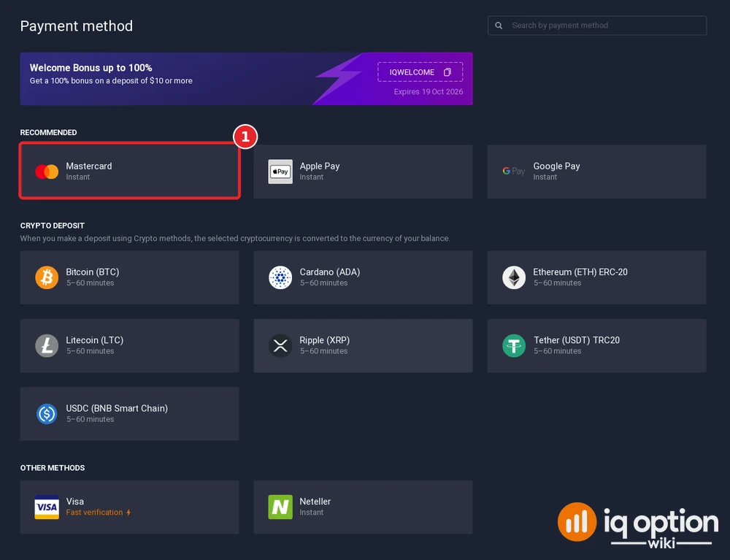Image resolution: width=730 pixels, height=560 pixels.
Task: Click the Neteller green N icon
Action: [x=280, y=507]
